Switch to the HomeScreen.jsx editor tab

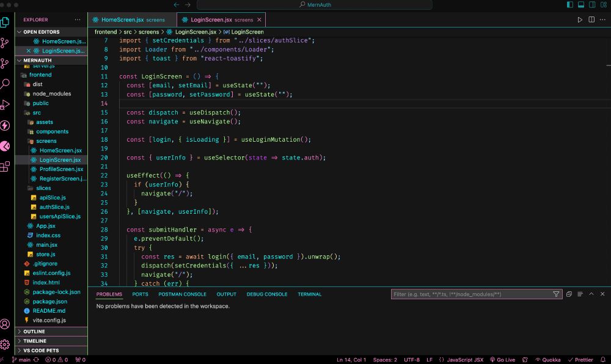pos(133,20)
